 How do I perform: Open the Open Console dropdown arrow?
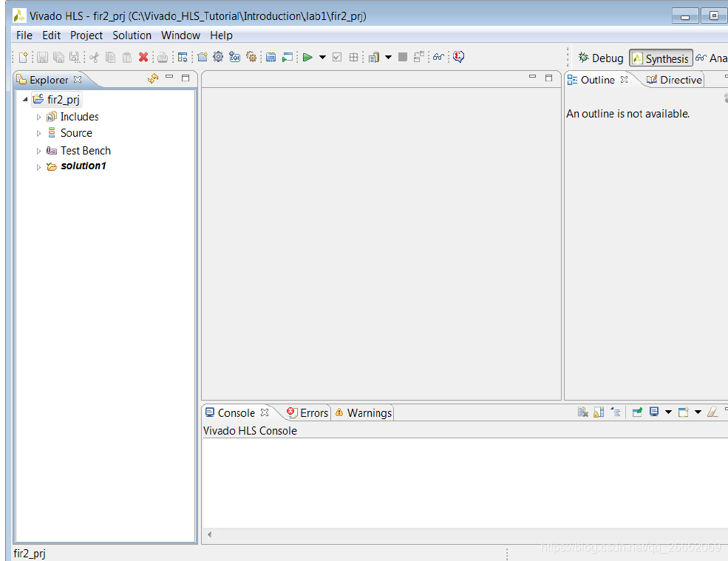click(x=698, y=412)
